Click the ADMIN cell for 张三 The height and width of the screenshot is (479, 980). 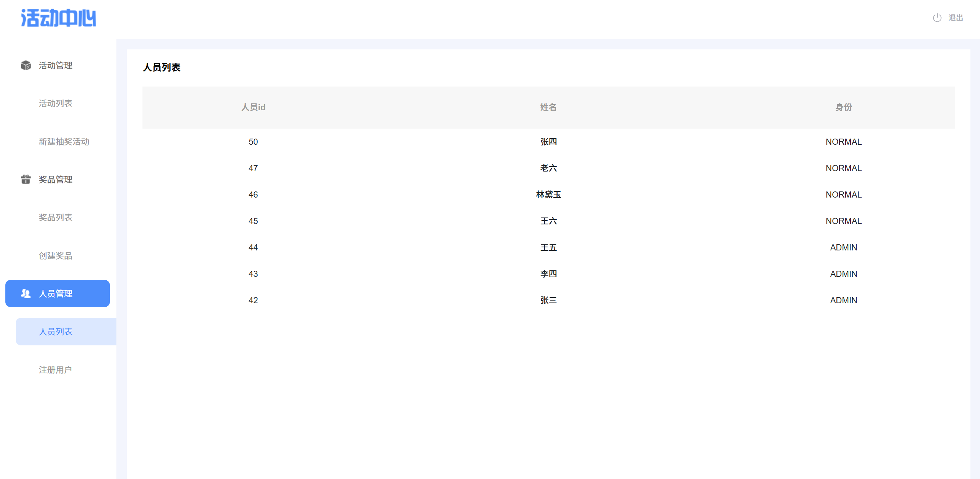click(x=844, y=300)
